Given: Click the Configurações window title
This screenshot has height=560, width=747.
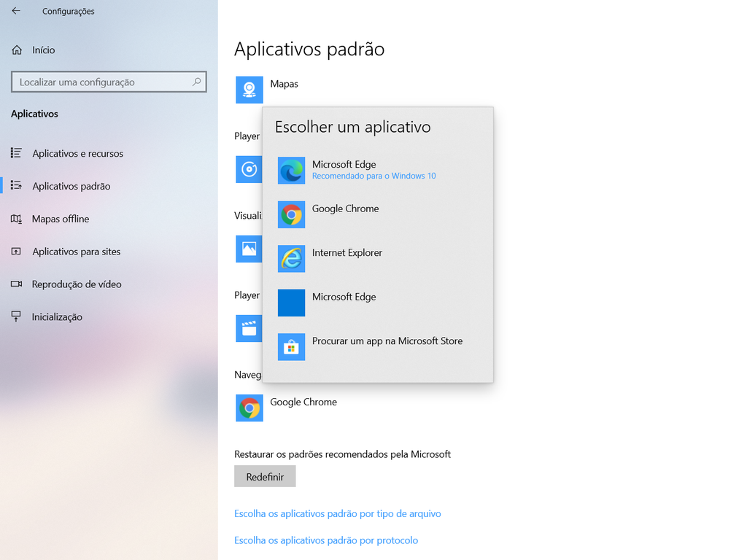Looking at the screenshot, I should [x=68, y=11].
